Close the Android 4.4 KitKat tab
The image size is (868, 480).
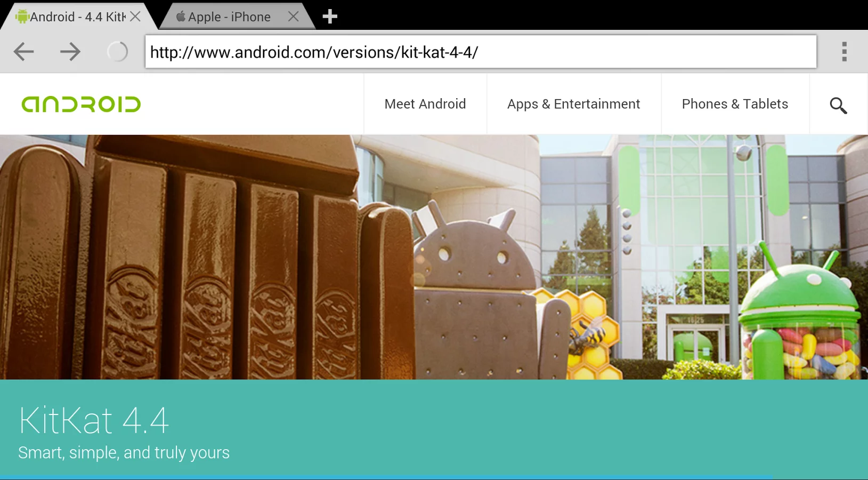pos(135,17)
